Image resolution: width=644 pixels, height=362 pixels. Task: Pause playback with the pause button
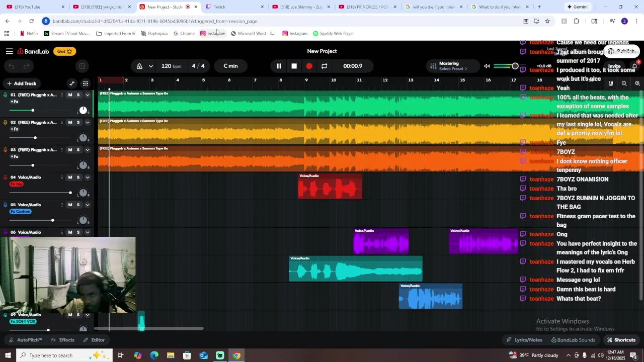click(279, 66)
